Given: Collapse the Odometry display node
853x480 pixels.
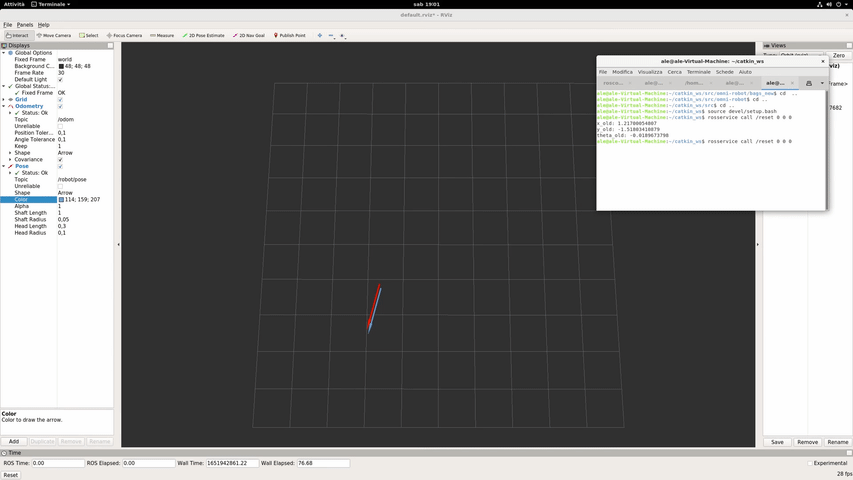Looking at the screenshot, I should (4, 106).
